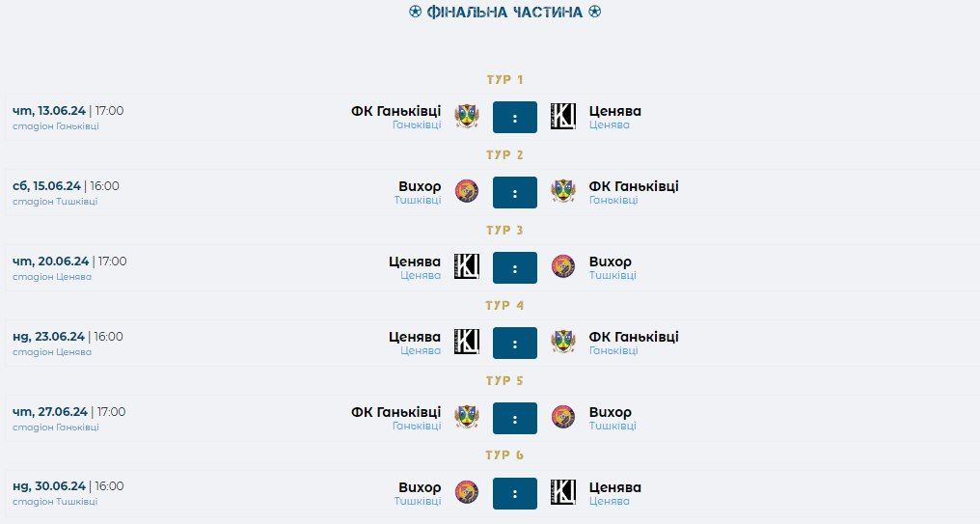Click FK Hankivtsi crest in Tour 4
Image resolution: width=980 pixels, height=524 pixels.
(562, 342)
